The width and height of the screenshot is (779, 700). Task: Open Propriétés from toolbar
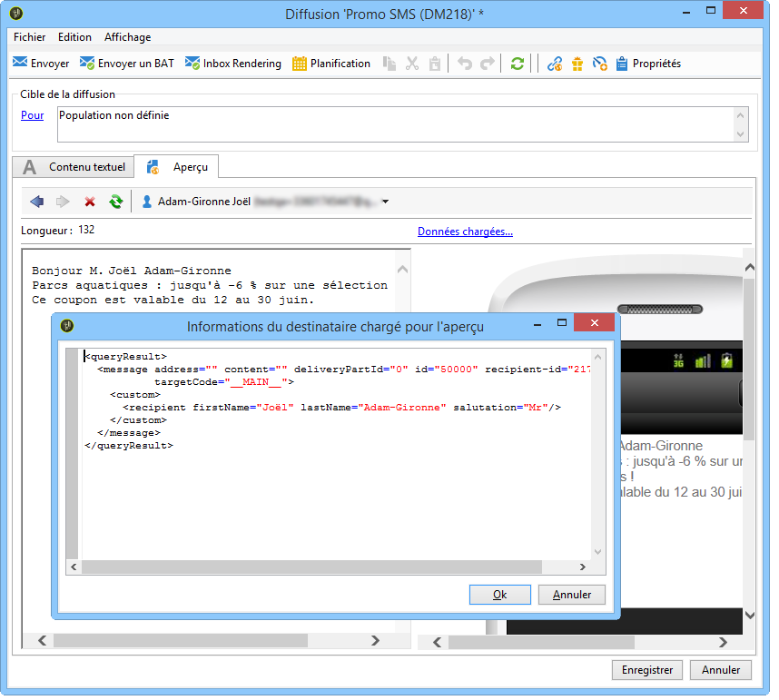pyautogui.click(x=648, y=64)
